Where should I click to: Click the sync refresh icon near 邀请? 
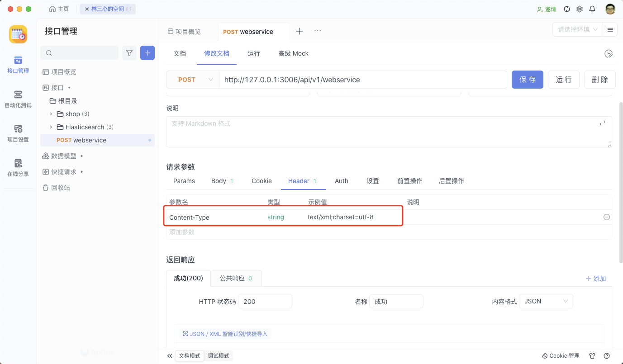567,9
